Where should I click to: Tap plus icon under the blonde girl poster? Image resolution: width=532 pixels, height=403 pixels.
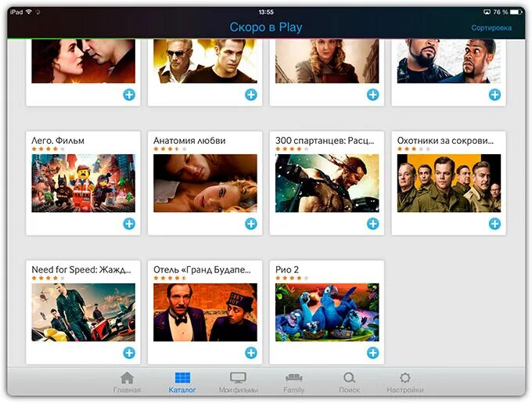click(x=372, y=95)
